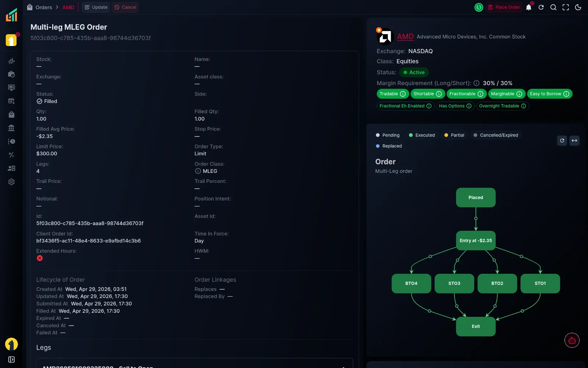Click the Marginable badge info icon
588x368 pixels.
[519, 94]
